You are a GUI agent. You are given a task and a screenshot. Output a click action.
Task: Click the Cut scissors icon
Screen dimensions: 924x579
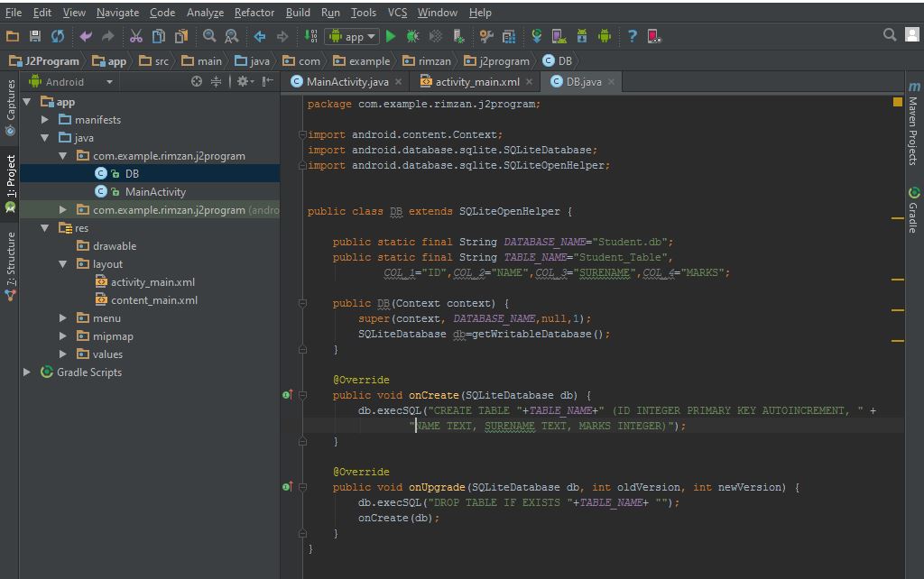[x=135, y=36]
